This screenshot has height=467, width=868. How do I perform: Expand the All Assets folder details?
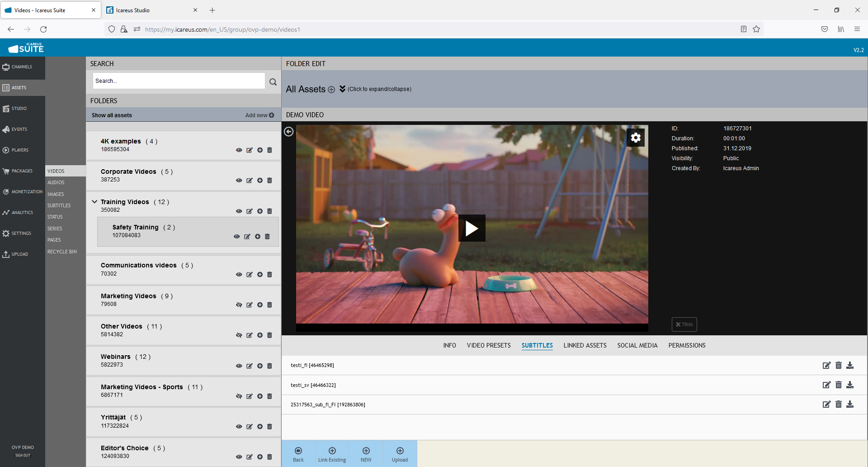click(x=342, y=89)
